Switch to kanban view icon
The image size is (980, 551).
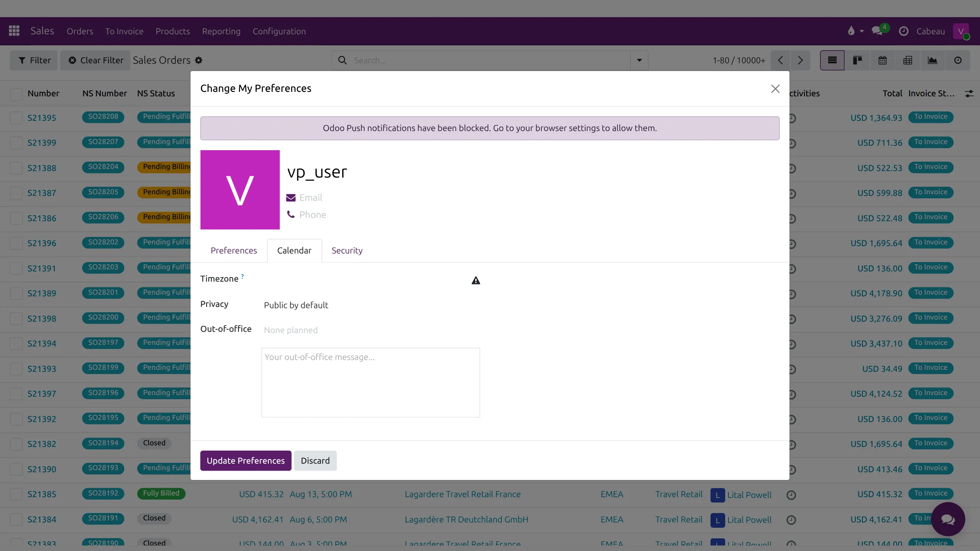(x=857, y=60)
